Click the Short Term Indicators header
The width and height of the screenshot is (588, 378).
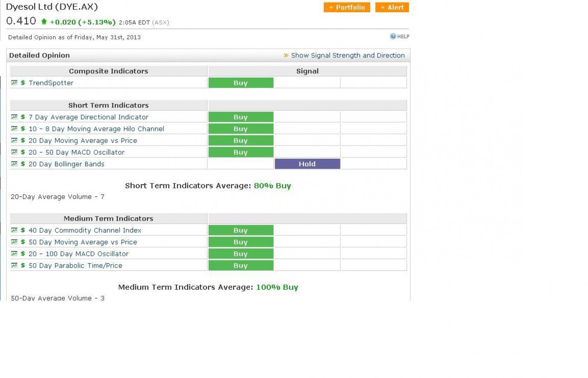click(x=109, y=105)
